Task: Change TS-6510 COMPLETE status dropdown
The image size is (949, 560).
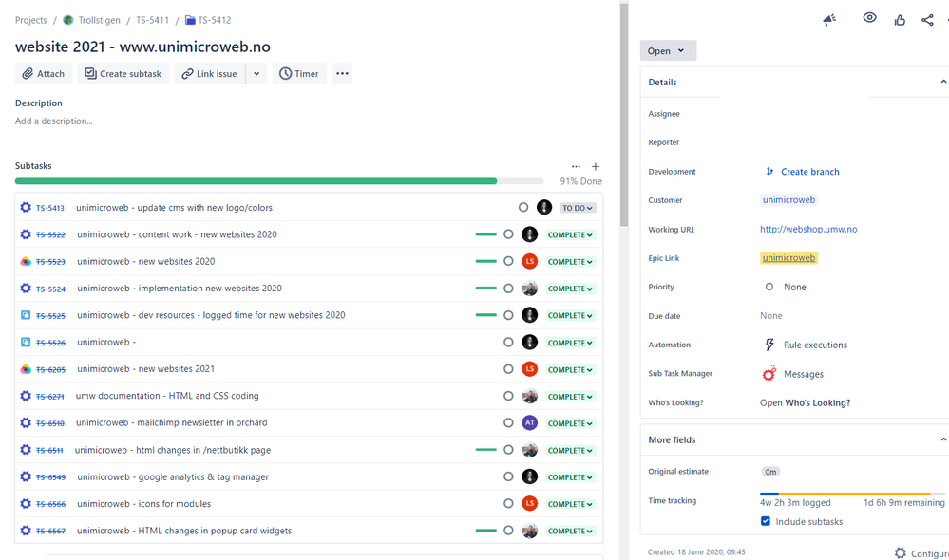Action: click(570, 423)
